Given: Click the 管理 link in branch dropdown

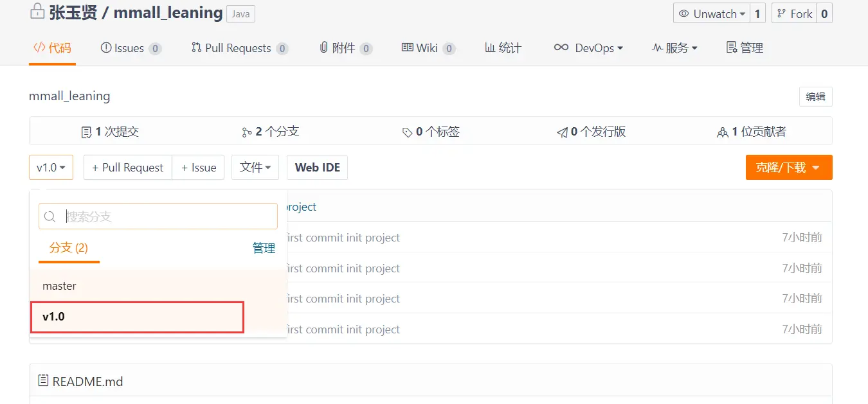Looking at the screenshot, I should click(264, 248).
